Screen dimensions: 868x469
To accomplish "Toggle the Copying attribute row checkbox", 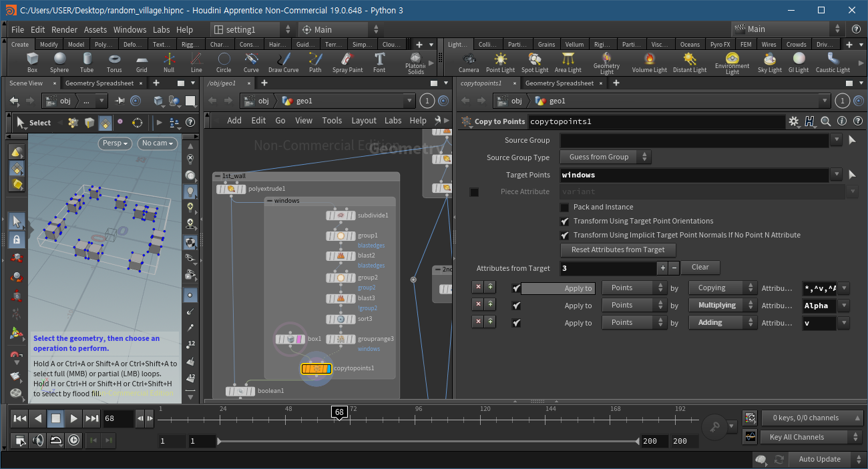I will [x=516, y=288].
